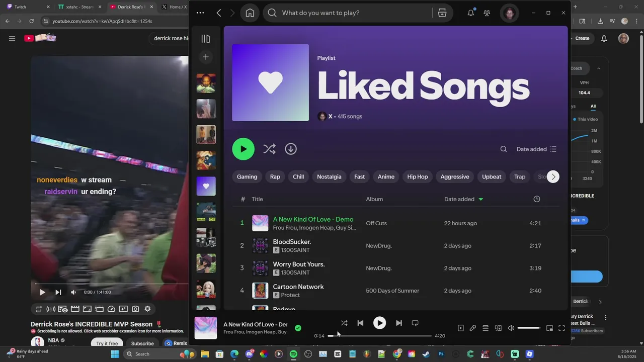Mute the YouTube video speaker icon
The image size is (644, 362).
(x=73, y=292)
